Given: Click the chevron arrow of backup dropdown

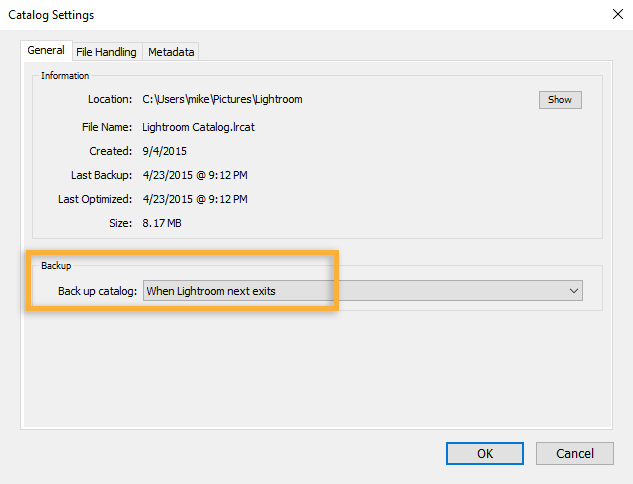Looking at the screenshot, I should pyautogui.click(x=574, y=291).
